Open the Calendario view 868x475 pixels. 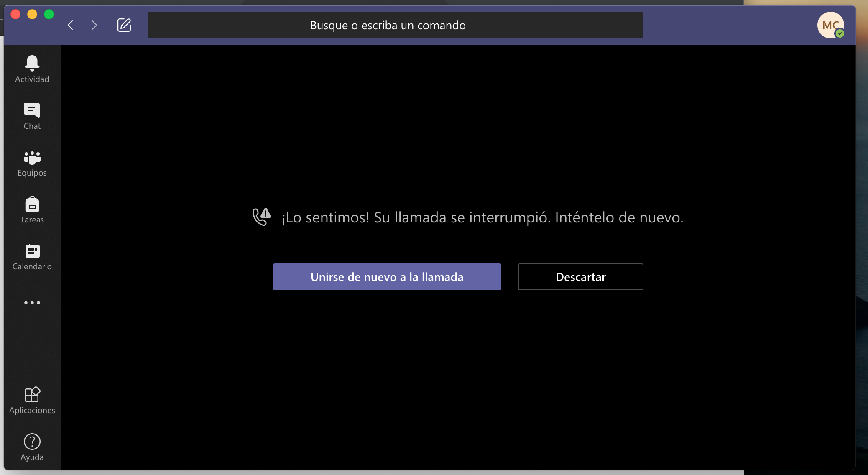point(32,256)
